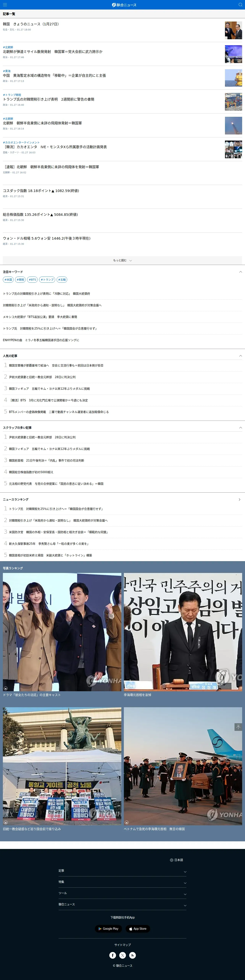Open article トランプ氏の対韓関税引き上げ表明
This screenshot has height=980, width=245.
(48, 99)
